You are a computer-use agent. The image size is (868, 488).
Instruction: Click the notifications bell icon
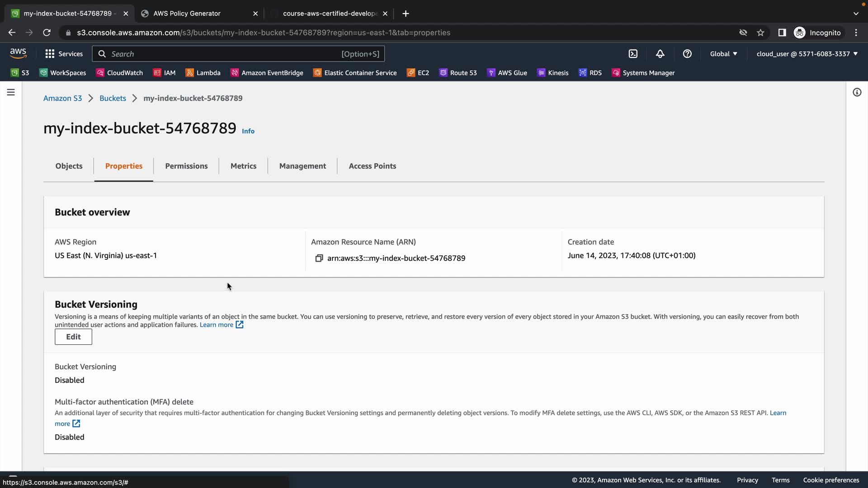point(660,54)
